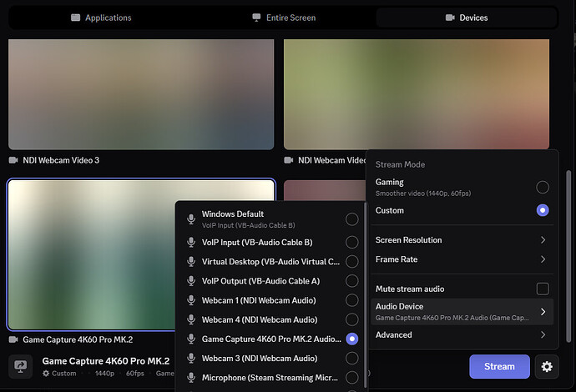The width and height of the screenshot is (576, 392).
Task: Select VoIP Input (VB-Audio Cable B) radio
Action: [x=351, y=242]
